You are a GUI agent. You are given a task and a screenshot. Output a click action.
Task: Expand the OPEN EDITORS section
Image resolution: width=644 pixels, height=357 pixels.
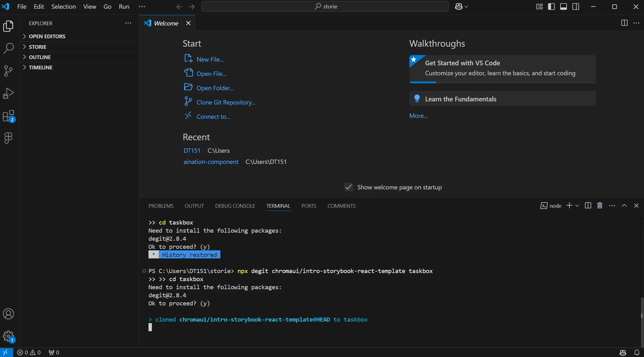(x=79, y=36)
